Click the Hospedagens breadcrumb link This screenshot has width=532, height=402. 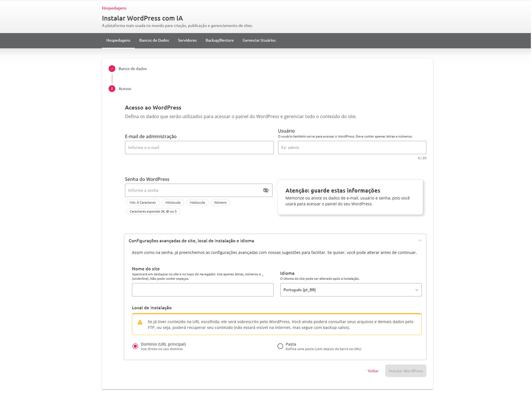point(114,8)
